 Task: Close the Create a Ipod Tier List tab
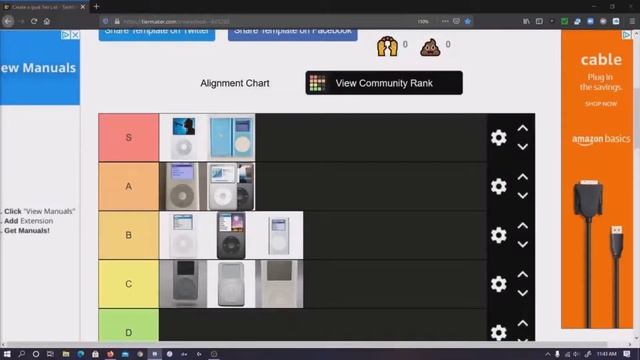tap(83, 7)
